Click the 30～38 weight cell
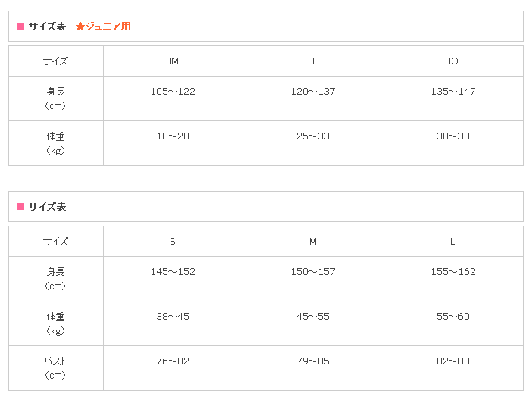Viewport: 532px width, 403px height. click(x=452, y=136)
